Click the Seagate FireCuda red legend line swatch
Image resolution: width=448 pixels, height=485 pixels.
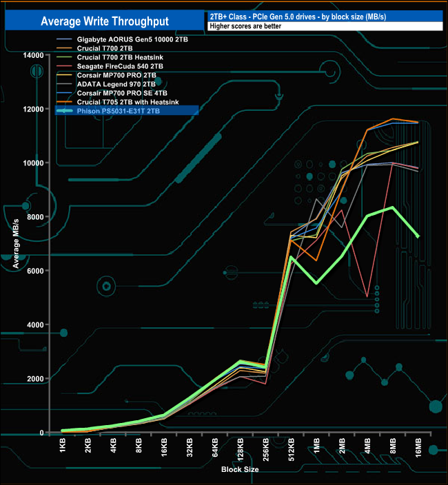(64, 66)
